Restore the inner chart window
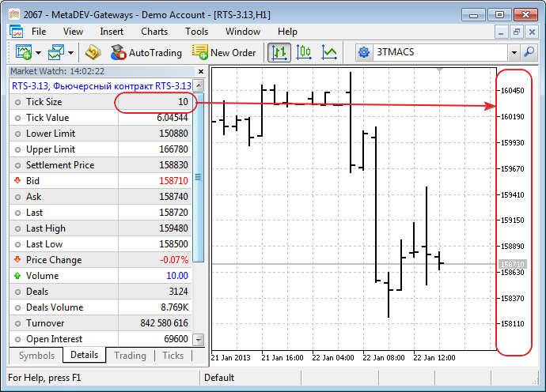The image size is (546, 392). pyautogui.click(x=517, y=32)
